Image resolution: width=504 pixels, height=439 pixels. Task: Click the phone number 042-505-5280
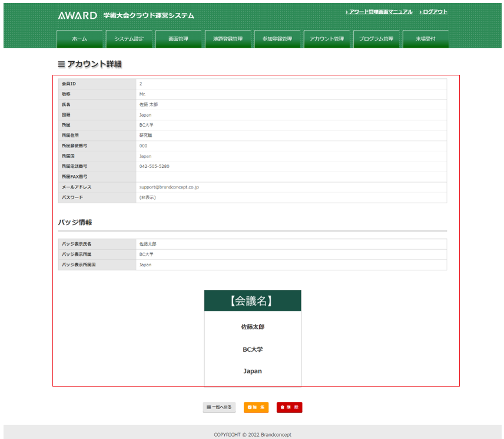[x=154, y=166]
